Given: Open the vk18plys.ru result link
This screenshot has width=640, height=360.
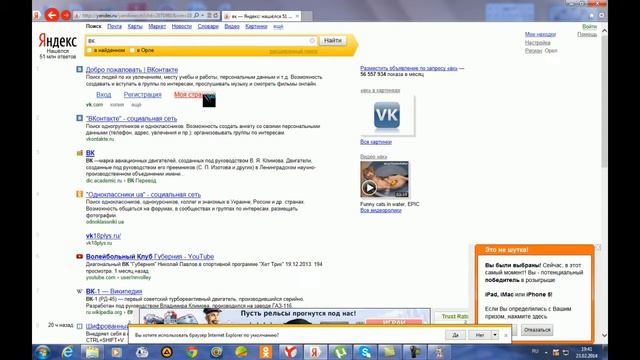Looking at the screenshot, I should click(103, 236).
